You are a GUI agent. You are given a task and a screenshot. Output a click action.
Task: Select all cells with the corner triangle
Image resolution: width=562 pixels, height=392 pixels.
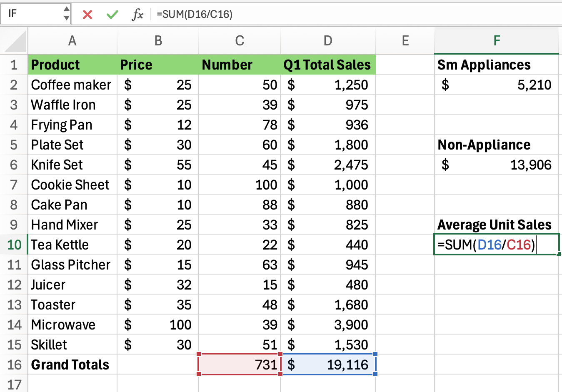click(14, 41)
